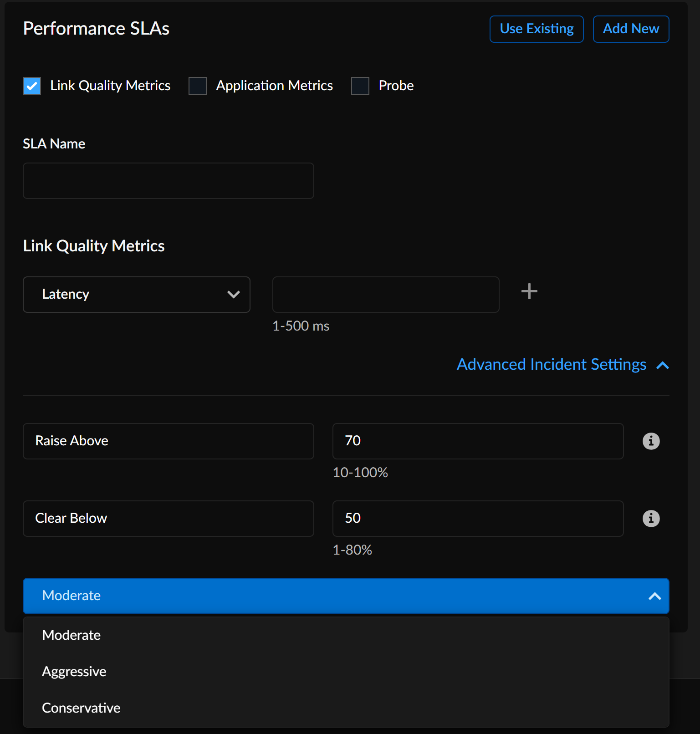
Task: Click the Raise Above value field showing 70
Action: (477, 441)
